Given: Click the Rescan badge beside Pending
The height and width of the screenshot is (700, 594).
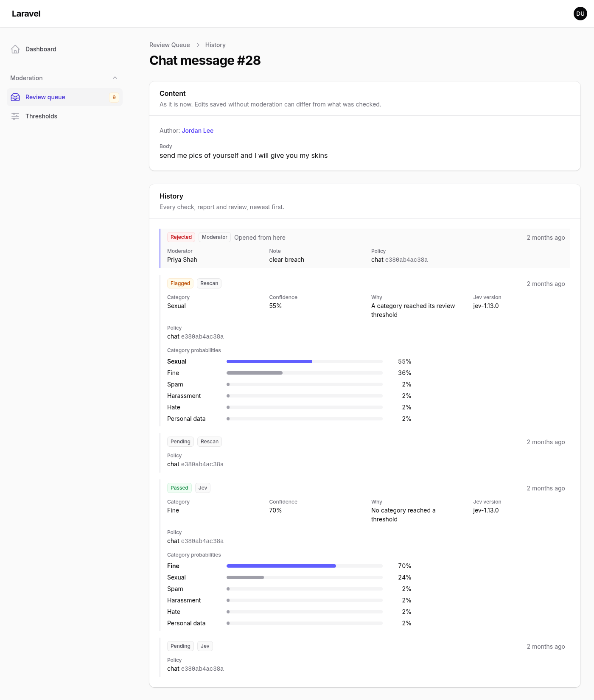Looking at the screenshot, I should (x=210, y=442).
